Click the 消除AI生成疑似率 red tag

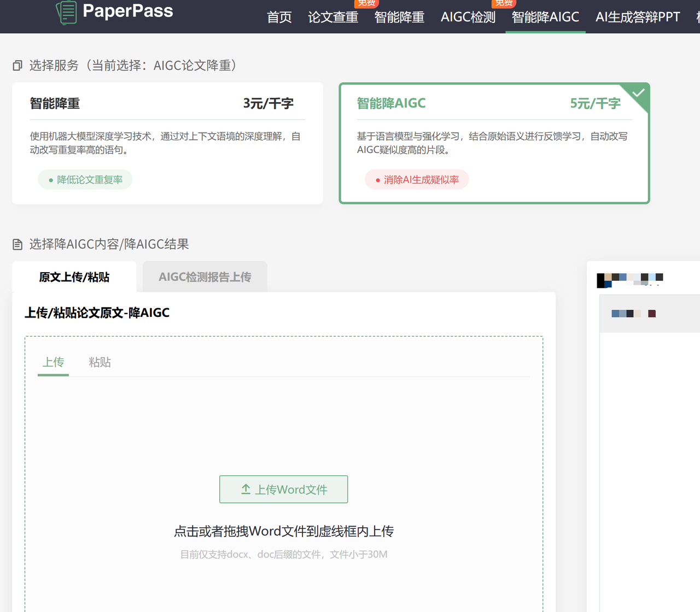[x=417, y=180]
